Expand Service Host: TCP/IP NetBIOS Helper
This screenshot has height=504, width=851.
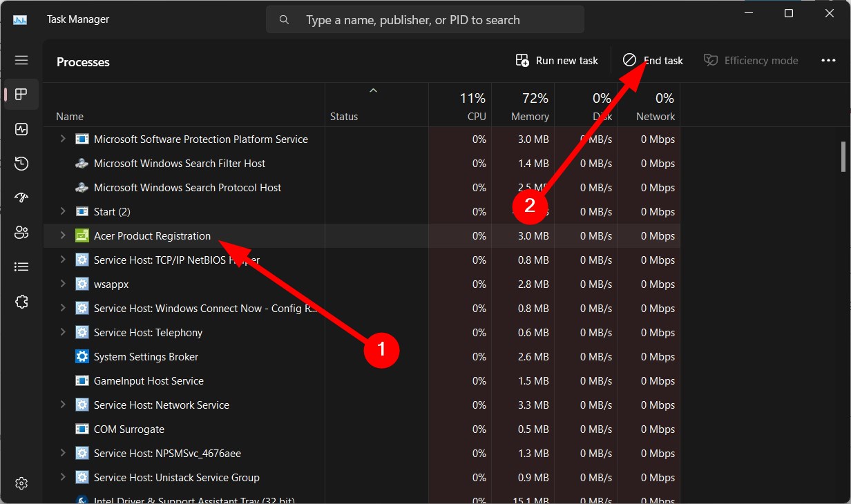[63, 260]
